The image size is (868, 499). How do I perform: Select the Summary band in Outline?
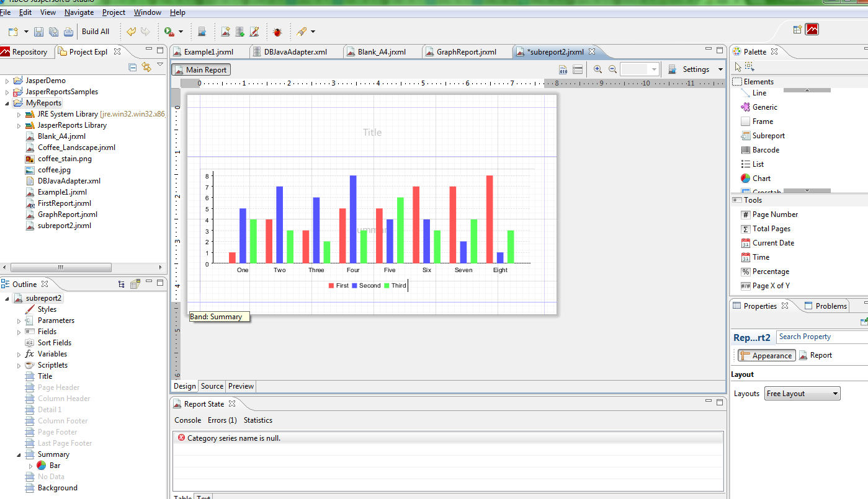click(47, 454)
